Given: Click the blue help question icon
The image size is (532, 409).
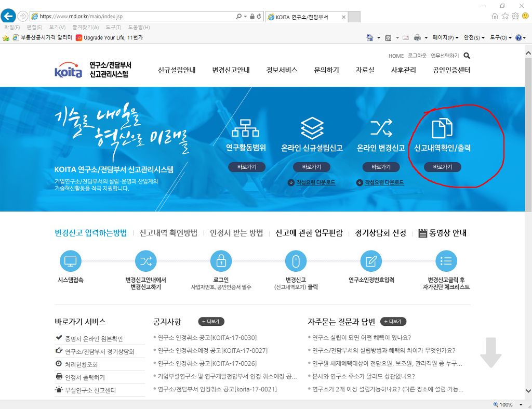Looking at the screenshot, I should pyautogui.click(x=518, y=37).
